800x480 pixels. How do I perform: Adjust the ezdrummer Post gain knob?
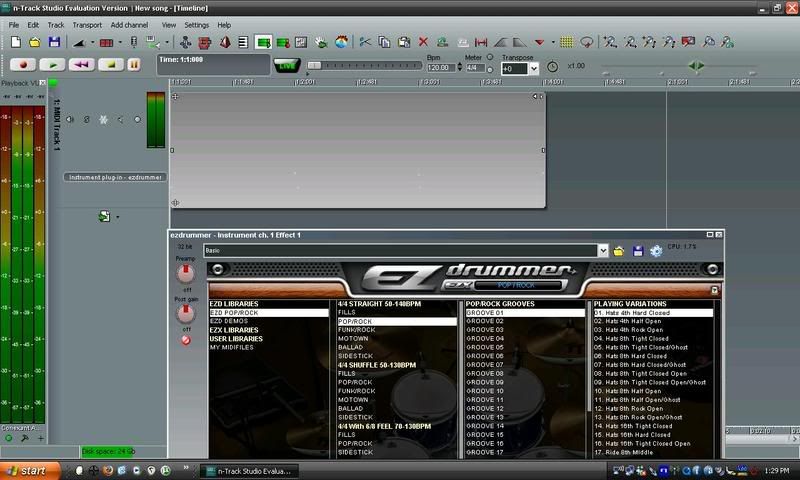click(x=186, y=313)
